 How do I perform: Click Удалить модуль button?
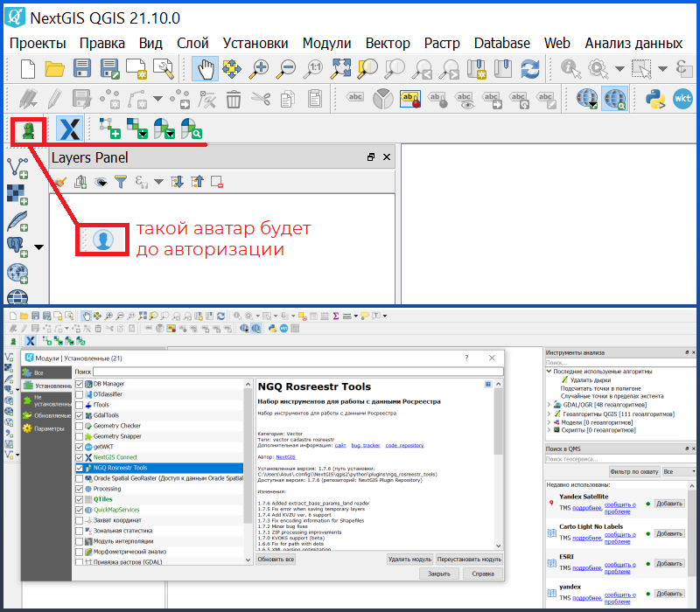point(409,559)
